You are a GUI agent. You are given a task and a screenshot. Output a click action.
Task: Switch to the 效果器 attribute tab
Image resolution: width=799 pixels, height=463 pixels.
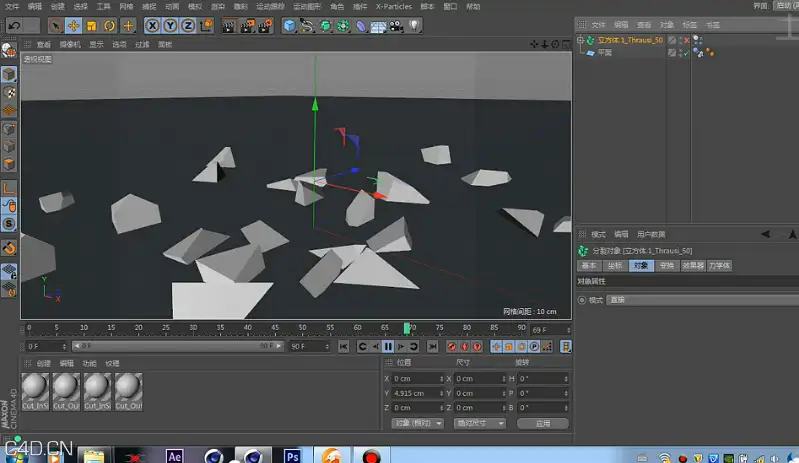pyautogui.click(x=693, y=265)
